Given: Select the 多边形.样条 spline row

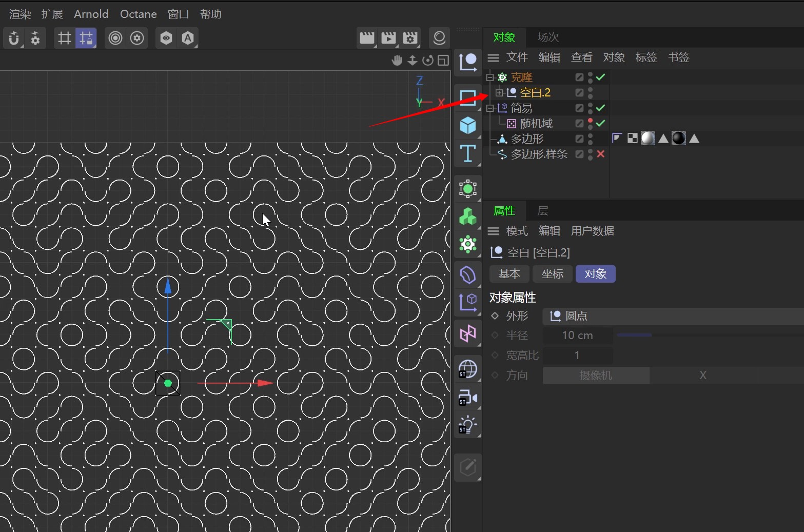Looking at the screenshot, I should (539, 154).
